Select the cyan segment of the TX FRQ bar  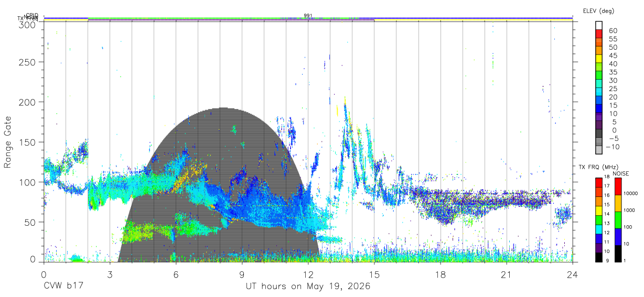pyautogui.click(x=598, y=229)
